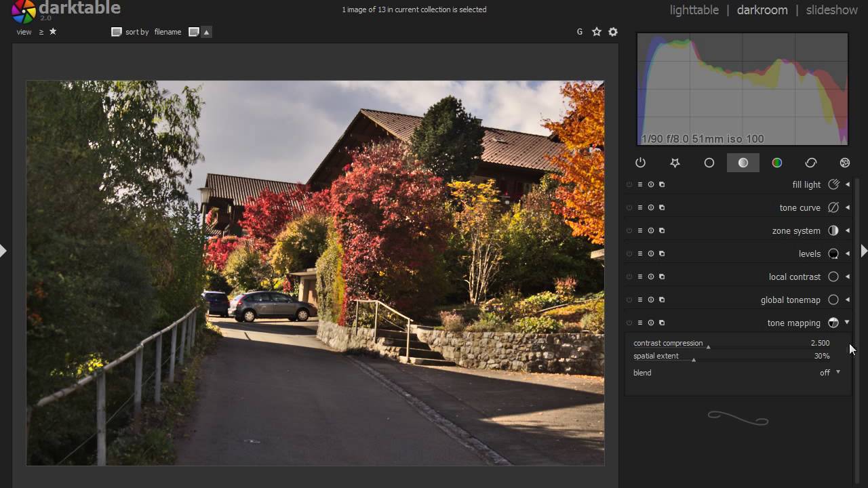Show active modules with the power icon
Image resolution: width=868 pixels, height=488 pixels.
click(640, 163)
